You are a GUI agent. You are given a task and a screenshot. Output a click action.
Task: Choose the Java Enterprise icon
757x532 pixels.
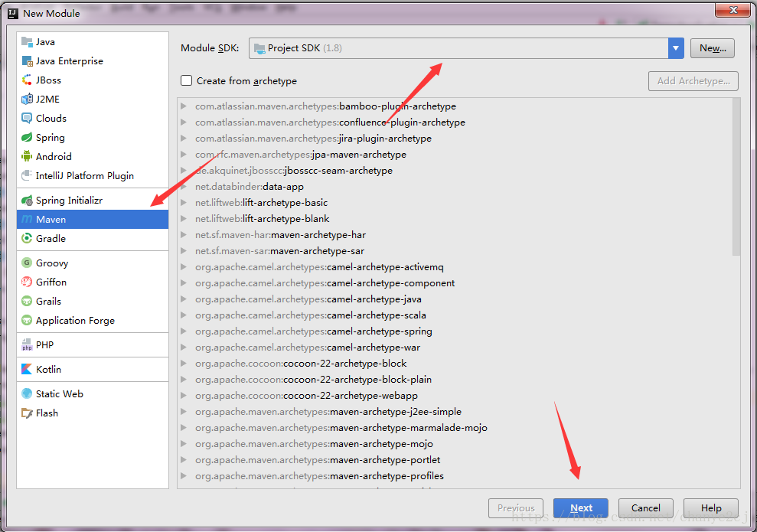click(x=27, y=61)
